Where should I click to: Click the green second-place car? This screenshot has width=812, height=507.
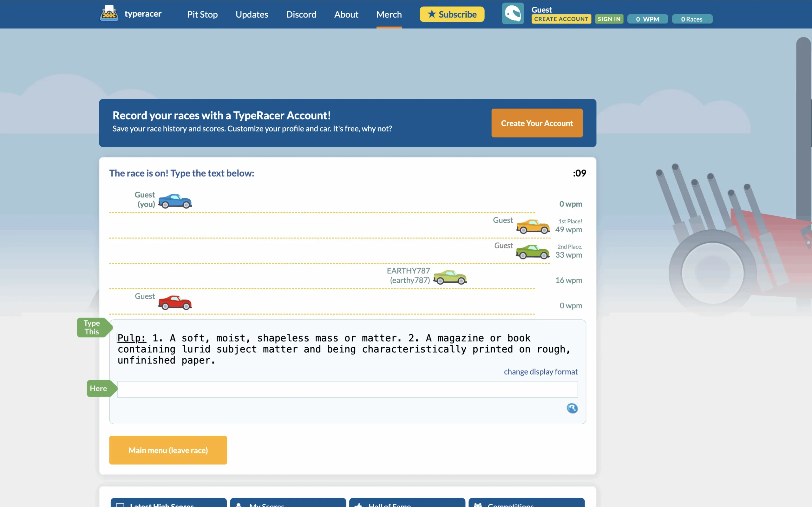click(x=532, y=252)
